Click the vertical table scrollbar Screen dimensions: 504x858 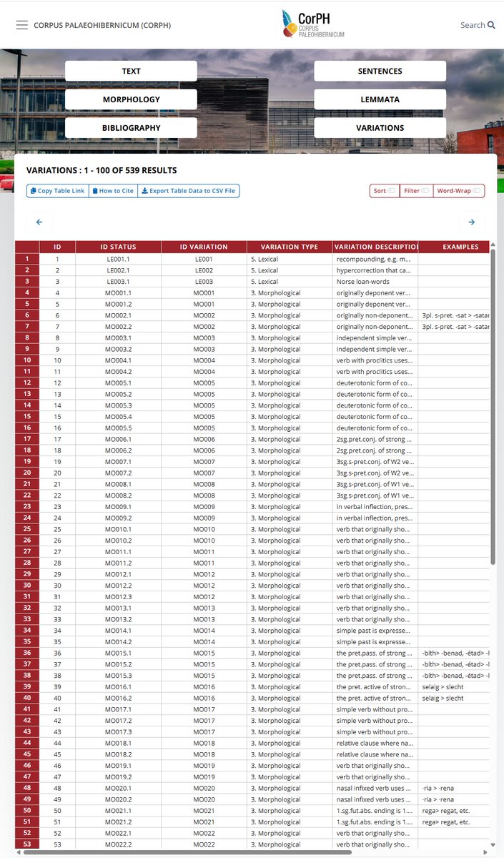[x=493, y=408]
